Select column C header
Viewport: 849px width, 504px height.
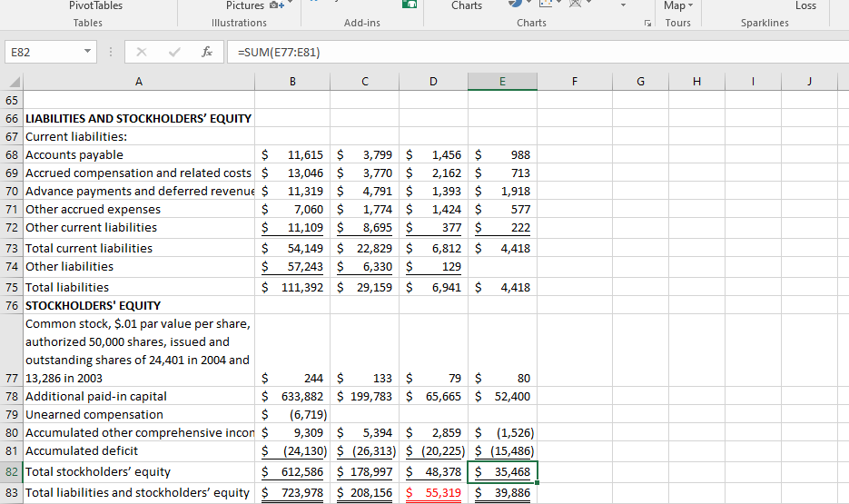point(365,81)
